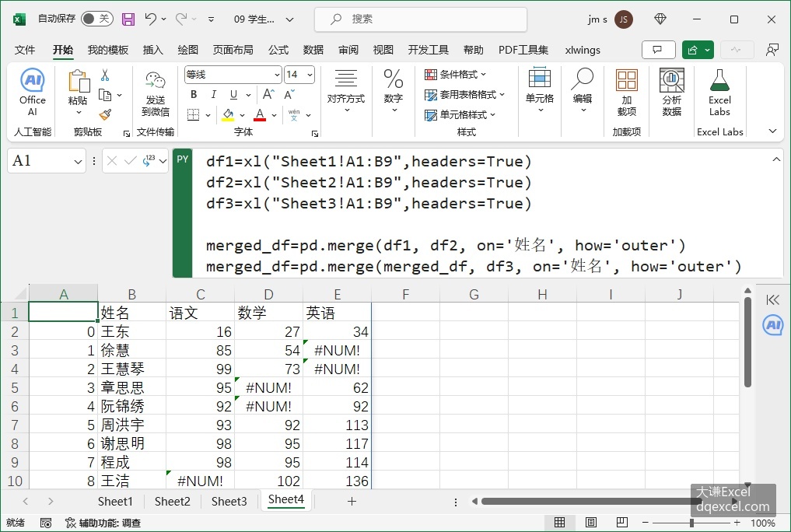Select Normal view in the status bar

(x=559, y=523)
